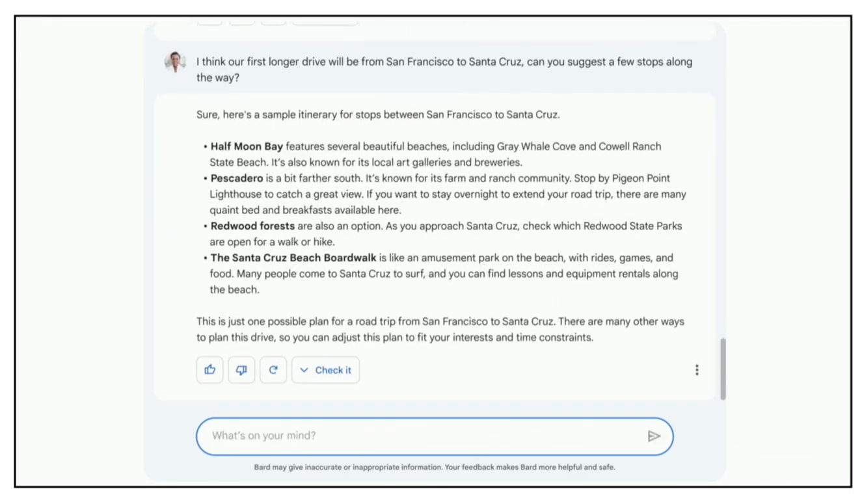Click the chevron icon inside Check it
This screenshot has height=504, width=862.
pyautogui.click(x=304, y=369)
